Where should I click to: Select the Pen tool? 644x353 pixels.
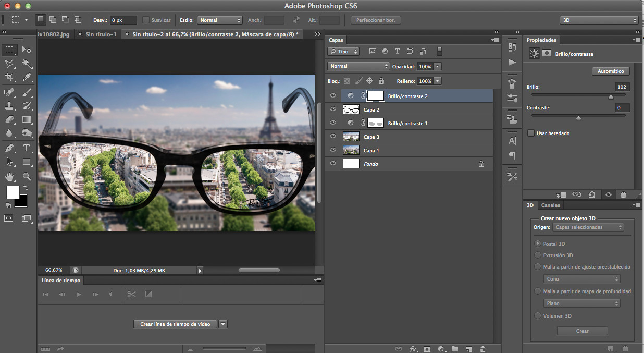9,148
